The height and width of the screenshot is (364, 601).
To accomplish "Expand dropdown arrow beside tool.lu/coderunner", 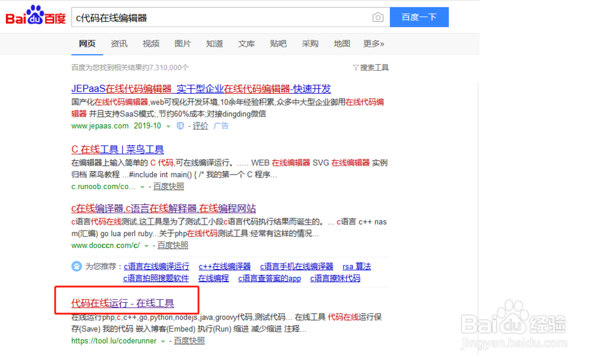I will pos(163,341).
